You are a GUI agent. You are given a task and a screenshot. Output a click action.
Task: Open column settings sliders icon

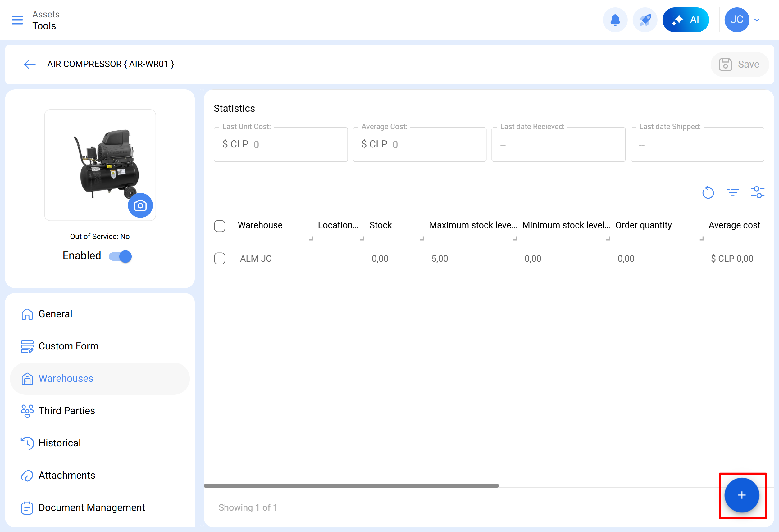click(758, 192)
